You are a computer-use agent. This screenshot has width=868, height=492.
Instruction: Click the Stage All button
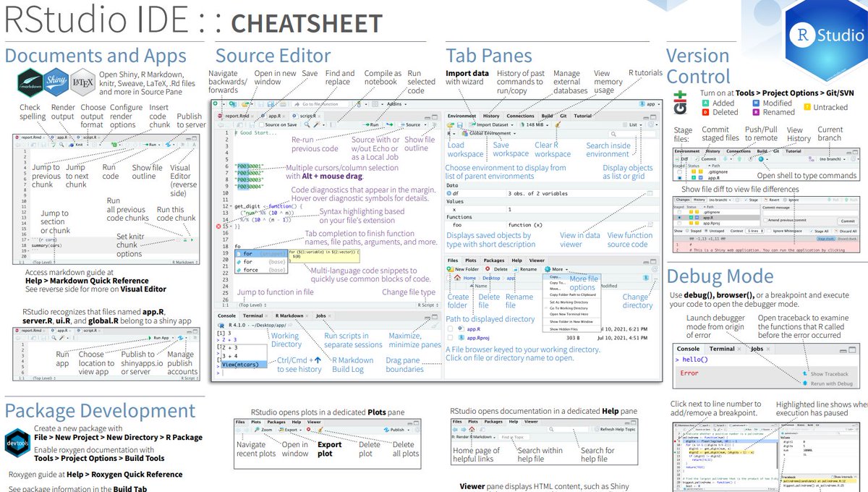820,231
